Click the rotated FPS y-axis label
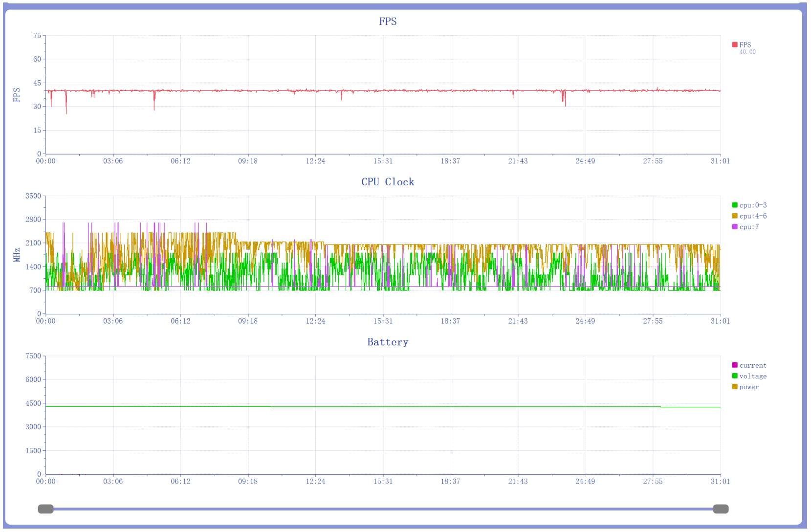The image size is (811, 532). pos(17,95)
